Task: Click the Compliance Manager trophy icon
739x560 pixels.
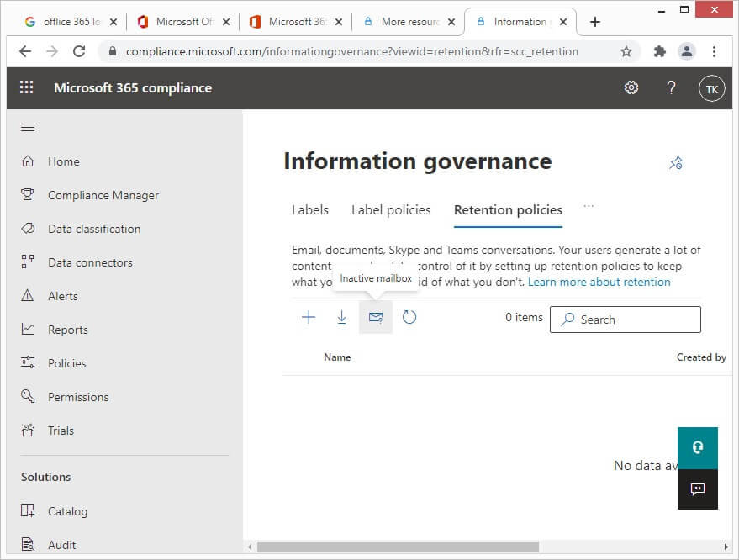Action: pyautogui.click(x=28, y=195)
